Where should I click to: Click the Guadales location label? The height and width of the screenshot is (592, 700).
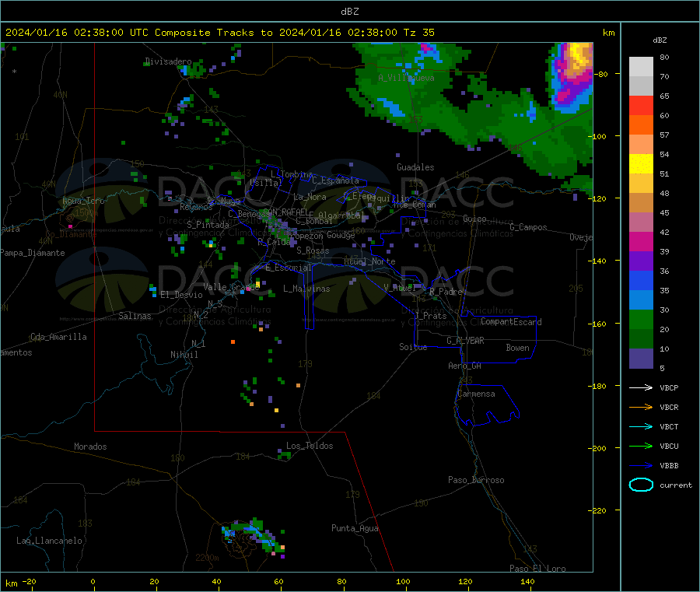[x=415, y=167]
